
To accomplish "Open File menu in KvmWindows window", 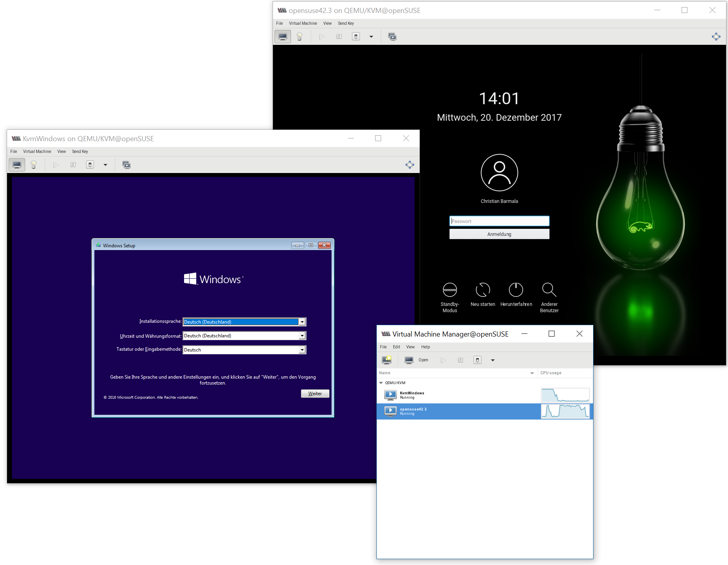I will (x=14, y=151).
